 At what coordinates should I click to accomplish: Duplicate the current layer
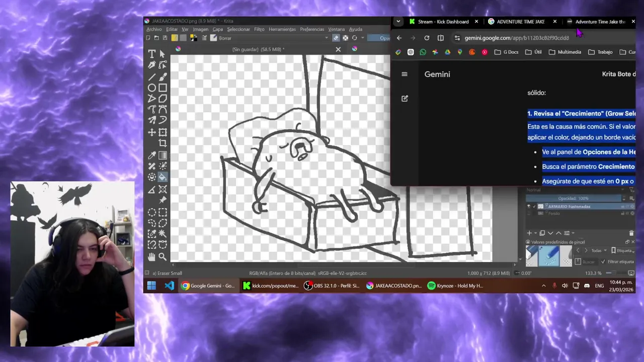(542, 233)
